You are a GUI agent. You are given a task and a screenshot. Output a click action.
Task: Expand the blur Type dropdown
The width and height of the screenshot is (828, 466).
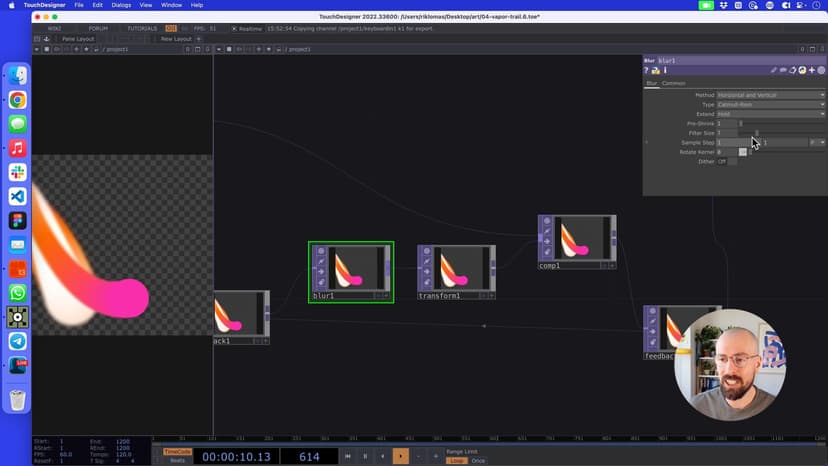(x=771, y=104)
